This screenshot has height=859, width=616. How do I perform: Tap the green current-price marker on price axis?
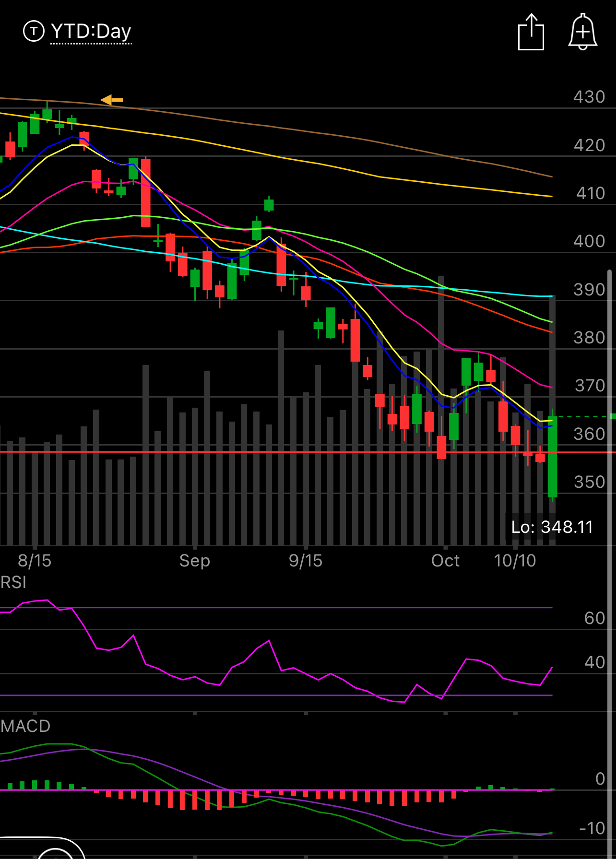coord(613,416)
